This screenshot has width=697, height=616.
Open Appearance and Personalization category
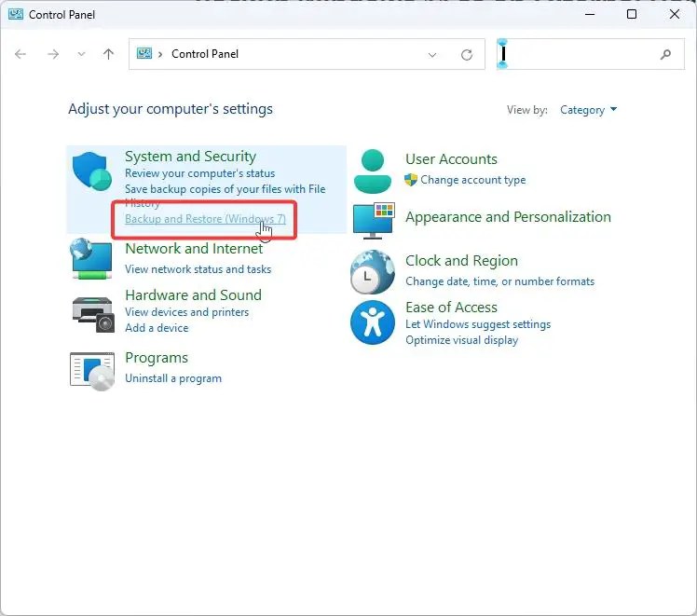508,217
